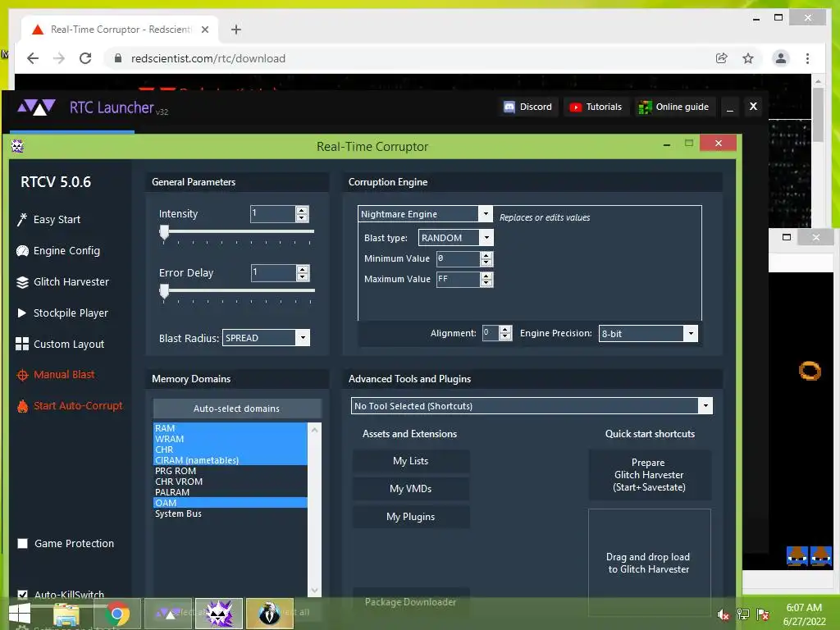The width and height of the screenshot is (840, 630).
Task: Reload the Chrome page
Action: (x=85, y=58)
